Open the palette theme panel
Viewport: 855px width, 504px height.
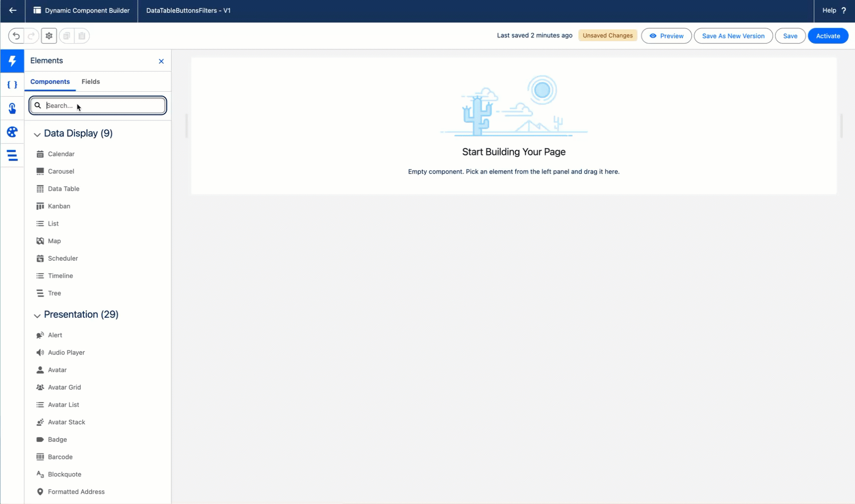coord(12,132)
